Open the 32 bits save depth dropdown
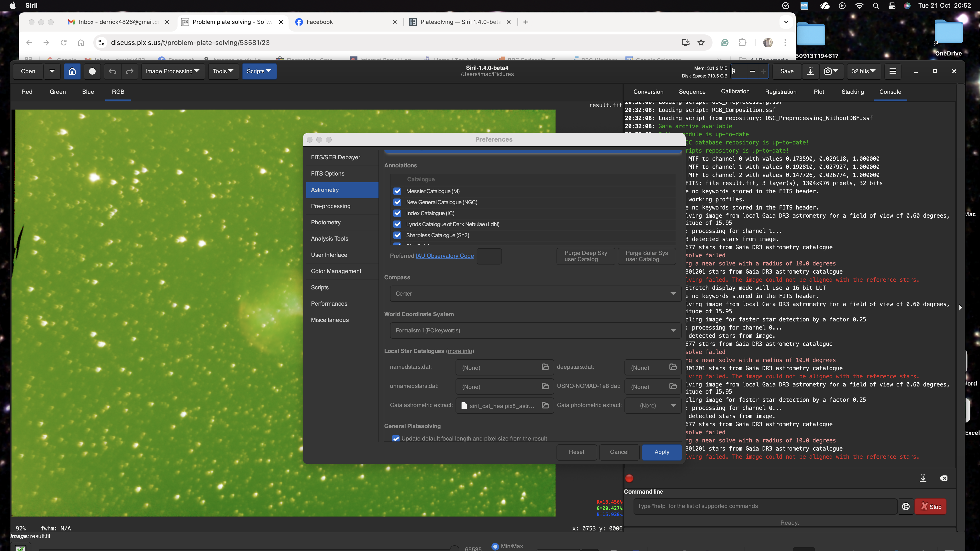Screen dimensions: 980x551 click(863, 71)
